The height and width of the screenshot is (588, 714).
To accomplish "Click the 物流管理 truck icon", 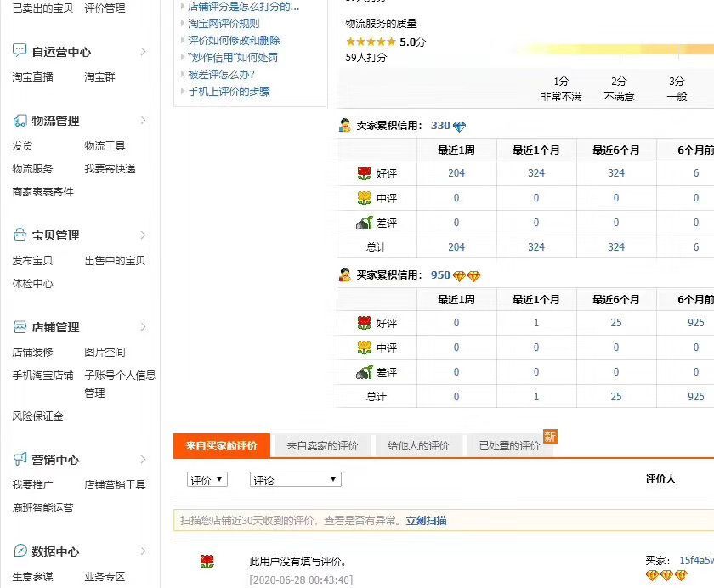I will (x=20, y=120).
